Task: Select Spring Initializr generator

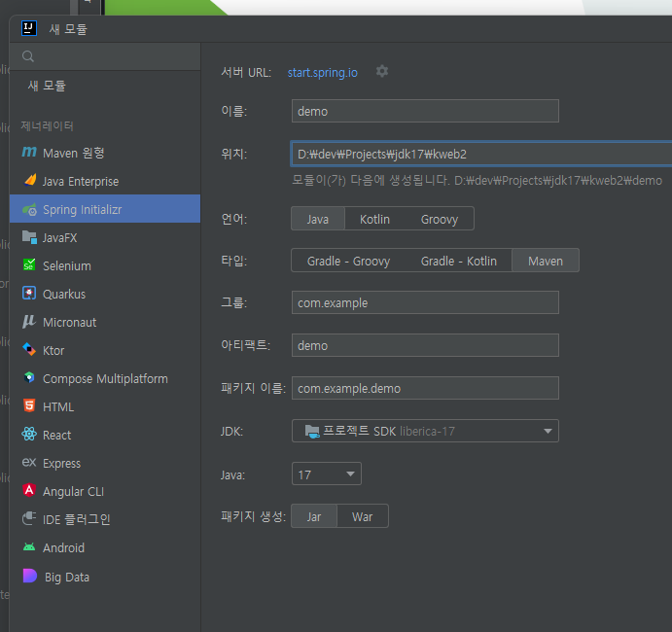Action: click(105, 209)
